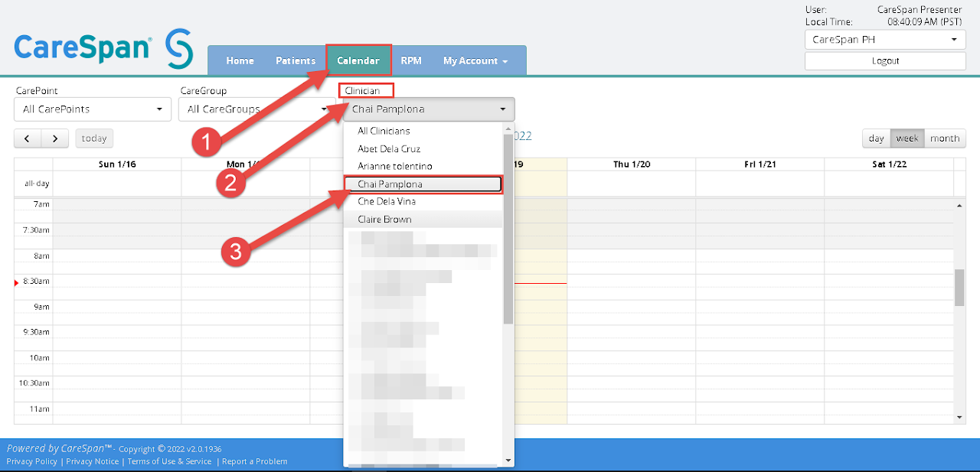Open the Privacy Policy link
This screenshot has width=980, height=472.
point(31,461)
